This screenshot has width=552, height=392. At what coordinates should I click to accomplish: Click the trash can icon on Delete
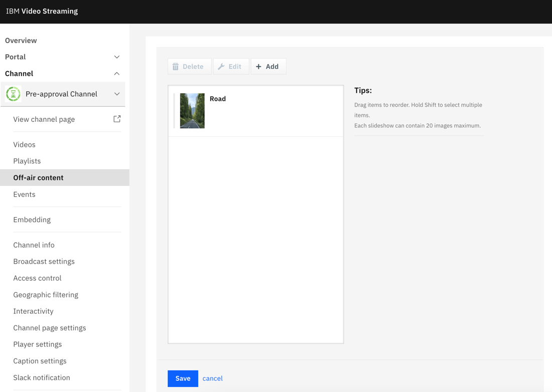click(175, 67)
